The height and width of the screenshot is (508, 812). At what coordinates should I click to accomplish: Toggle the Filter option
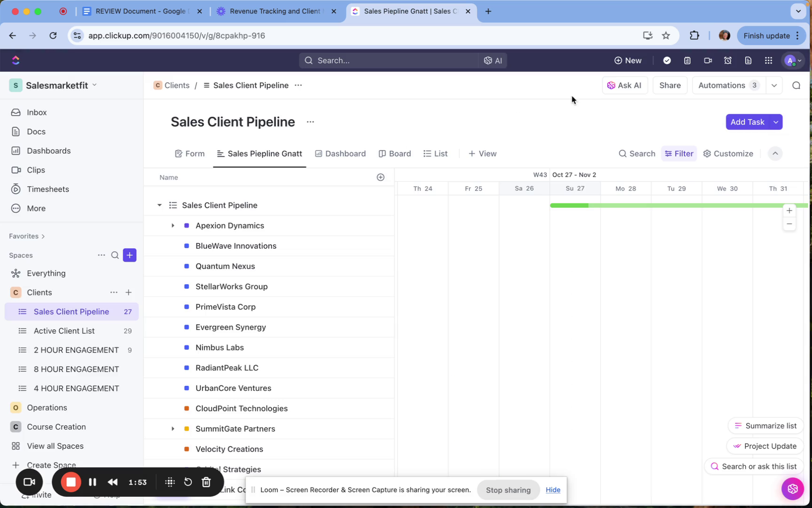pyautogui.click(x=679, y=154)
